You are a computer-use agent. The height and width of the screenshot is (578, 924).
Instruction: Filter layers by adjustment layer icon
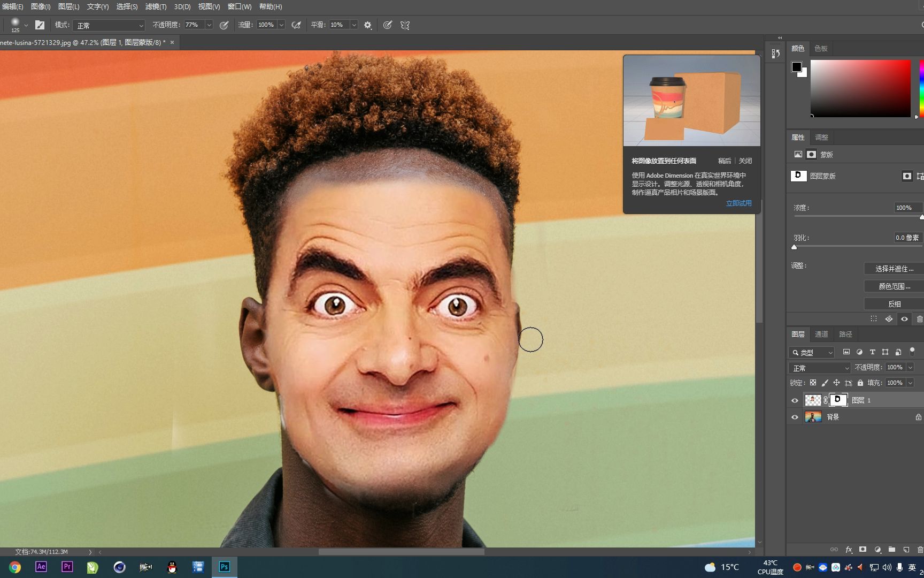[859, 352]
